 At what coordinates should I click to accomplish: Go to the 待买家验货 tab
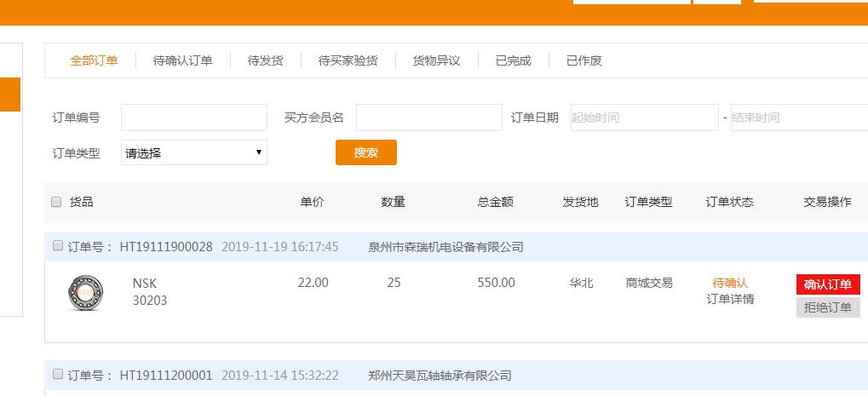point(348,60)
